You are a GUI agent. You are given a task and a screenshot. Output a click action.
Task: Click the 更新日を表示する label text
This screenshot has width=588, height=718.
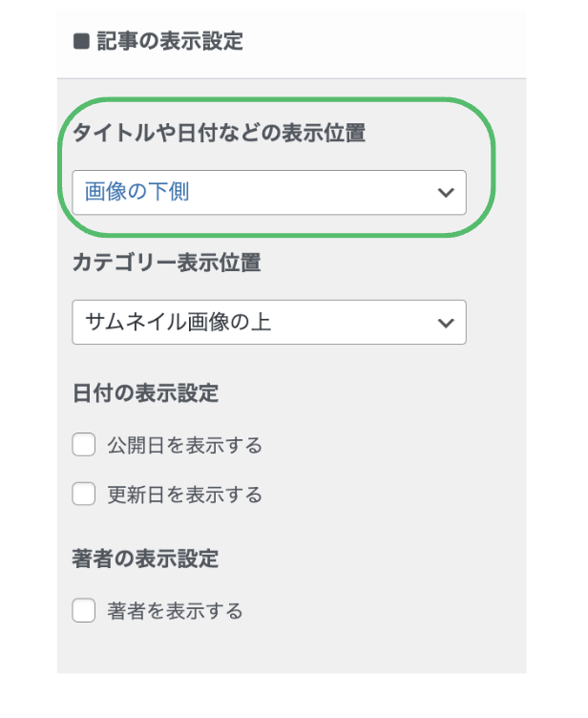pyautogui.click(x=184, y=495)
